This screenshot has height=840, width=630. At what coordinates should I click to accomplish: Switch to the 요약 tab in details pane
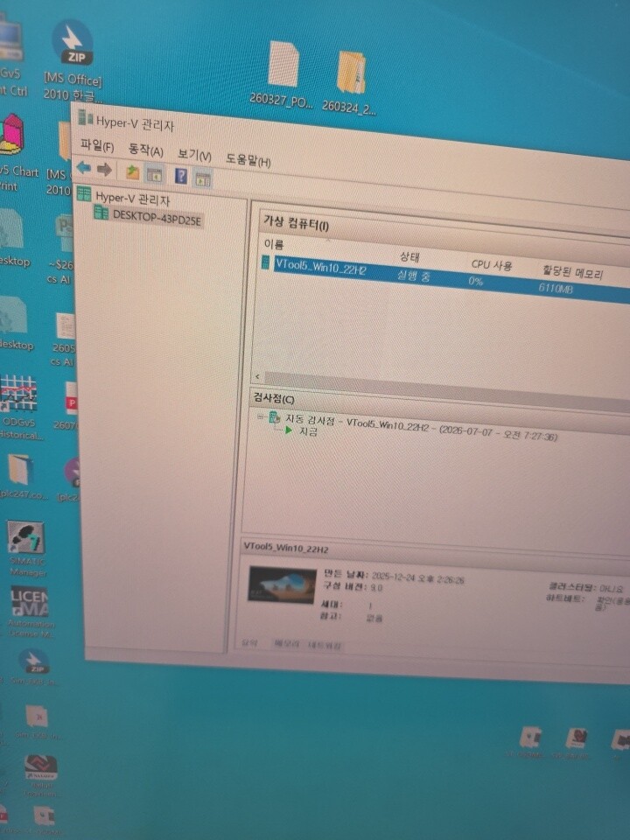click(250, 642)
